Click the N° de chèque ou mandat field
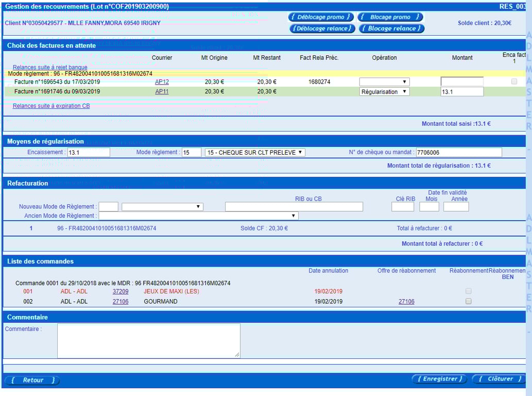The width and height of the screenshot is (532, 396). click(459, 153)
